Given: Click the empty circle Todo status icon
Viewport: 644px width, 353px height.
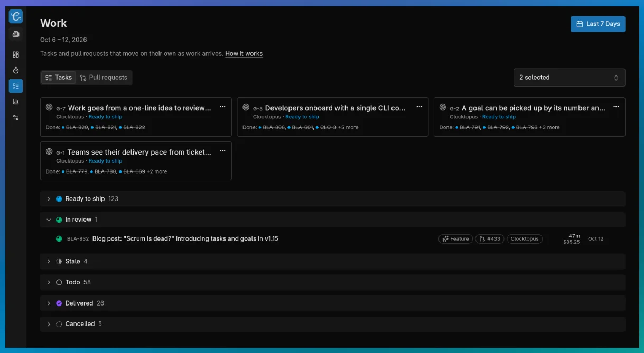Looking at the screenshot, I should 59,282.
